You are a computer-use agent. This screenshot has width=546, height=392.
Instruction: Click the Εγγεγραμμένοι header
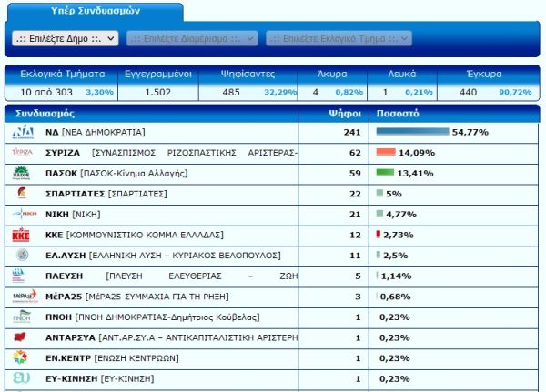[x=158, y=75]
